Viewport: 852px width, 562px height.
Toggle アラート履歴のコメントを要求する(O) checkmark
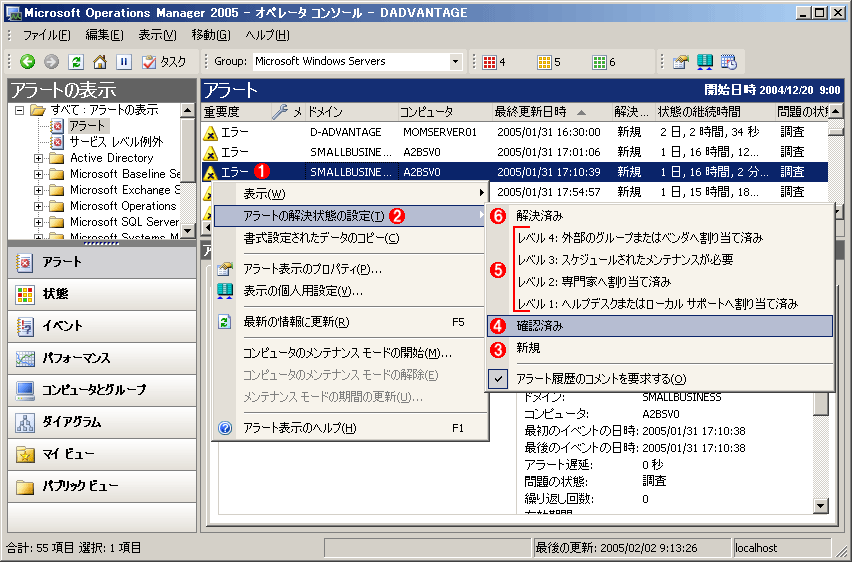(x=660, y=379)
